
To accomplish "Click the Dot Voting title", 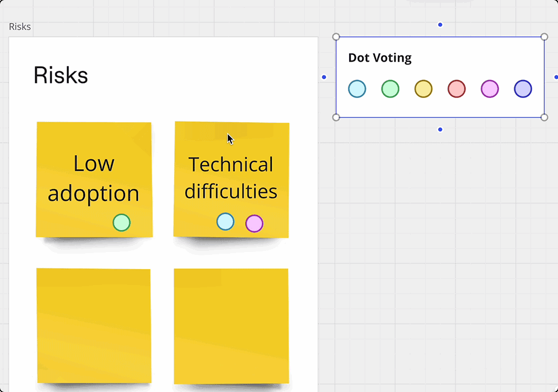I will (x=380, y=58).
